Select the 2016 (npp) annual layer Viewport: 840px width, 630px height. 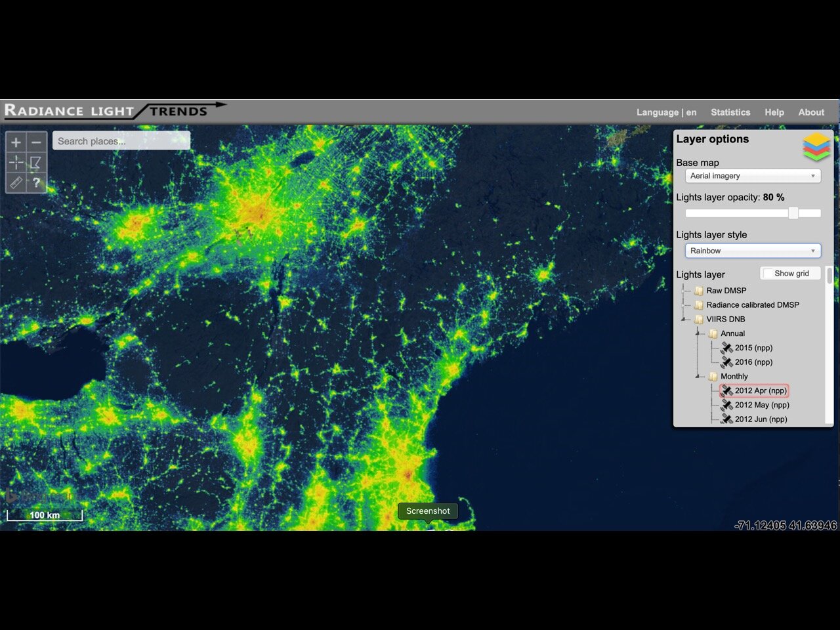(753, 362)
